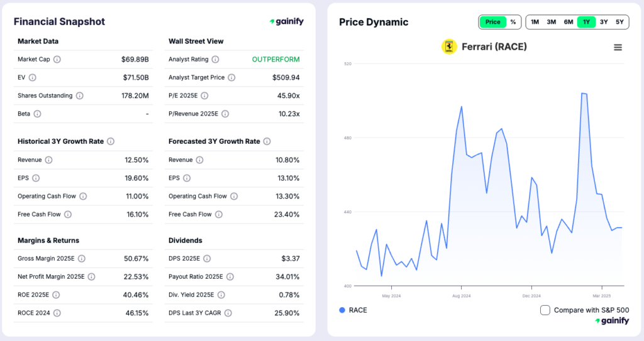Image resolution: width=644 pixels, height=341 pixels.
Task: Click the Dec 2024 axis label
Action: (531, 296)
